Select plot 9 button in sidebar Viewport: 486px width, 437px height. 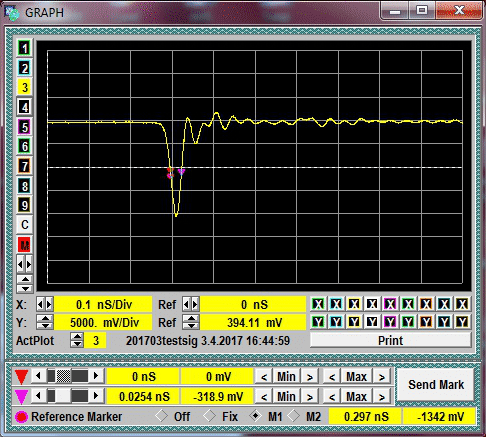tap(24, 205)
